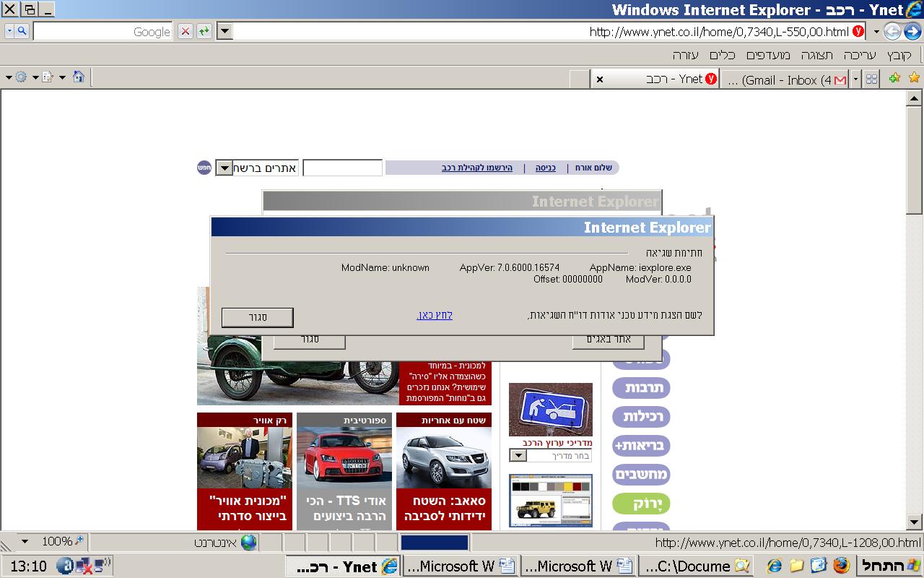Open the zoom level 100% dropdown arrow
The image size is (924, 578).
25,541
